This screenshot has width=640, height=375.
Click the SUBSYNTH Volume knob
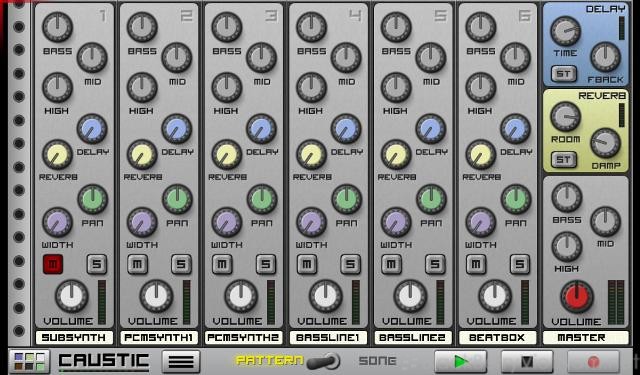(x=71, y=296)
